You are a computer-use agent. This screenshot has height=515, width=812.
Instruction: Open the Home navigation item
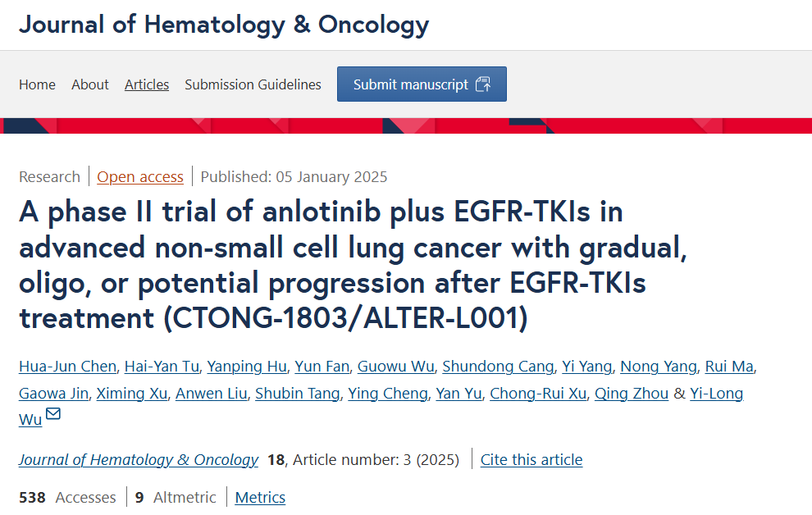[37, 84]
